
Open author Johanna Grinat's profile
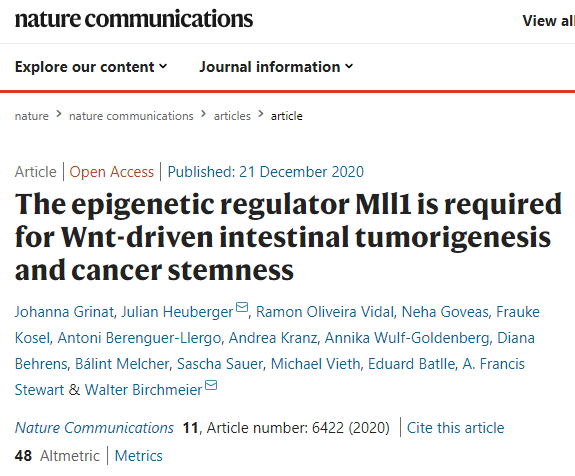point(65,312)
